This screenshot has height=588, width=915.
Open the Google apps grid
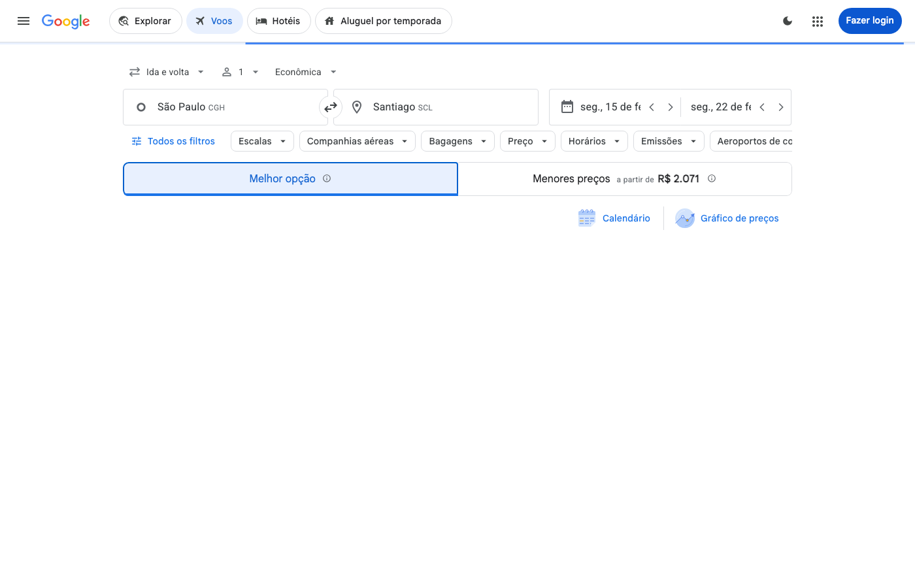[817, 21]
